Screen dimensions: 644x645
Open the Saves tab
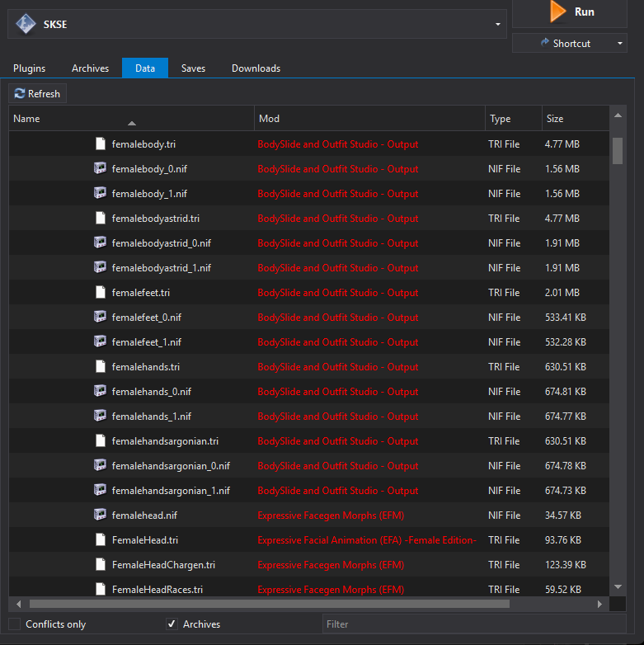[193, 68]
